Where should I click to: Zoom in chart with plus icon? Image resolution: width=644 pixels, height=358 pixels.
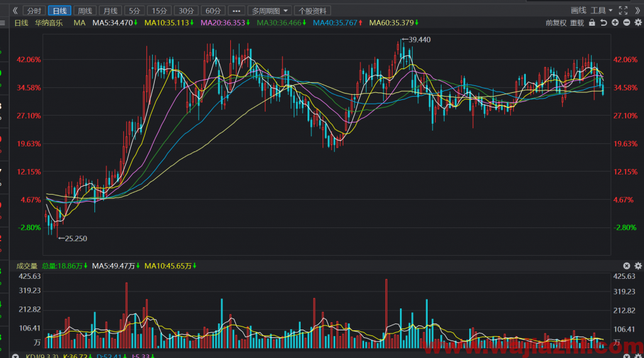[x=615, y=23]
